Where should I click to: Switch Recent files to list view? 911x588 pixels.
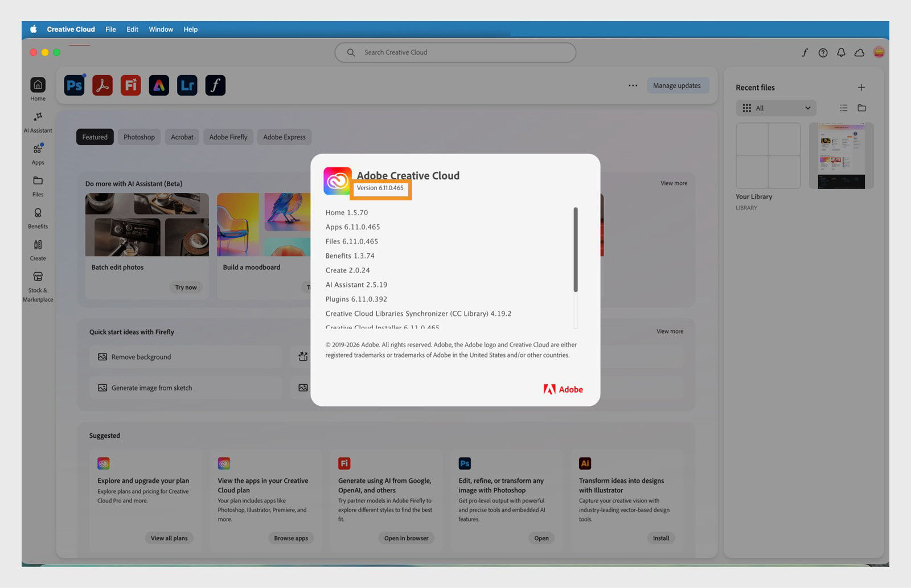(x=843, y=108)
